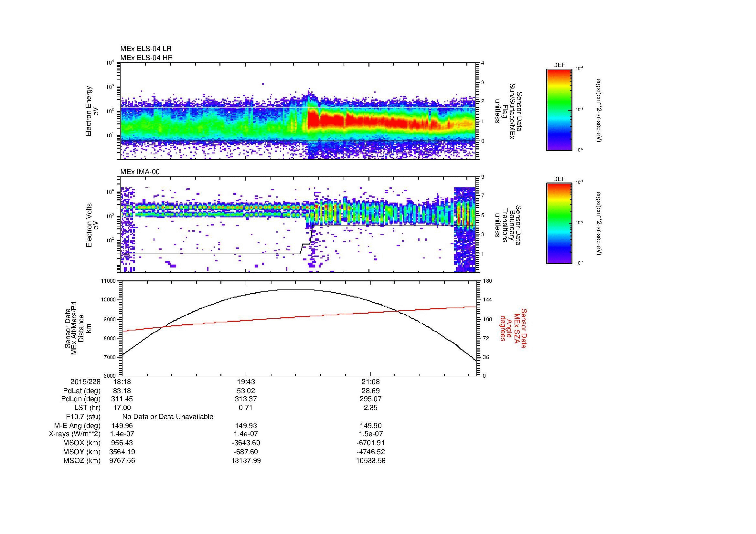Click the MSOZ value 10533.58
This screenshot has width=756, height=534.
click(371, 461)
